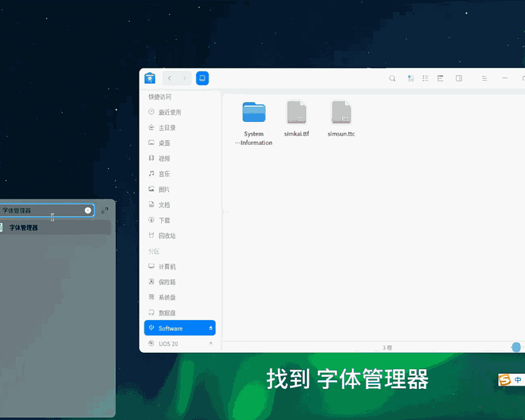
Task: Open the file manager hamburger menu
Action: [x=485, y=78]
